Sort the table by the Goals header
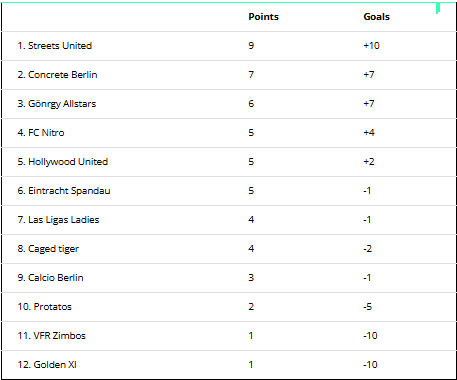 point(376,17)
